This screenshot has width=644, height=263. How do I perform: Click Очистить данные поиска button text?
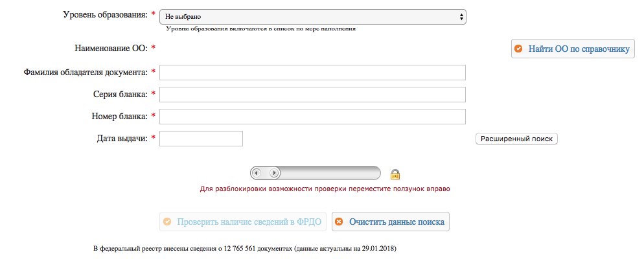click(397, 222)
